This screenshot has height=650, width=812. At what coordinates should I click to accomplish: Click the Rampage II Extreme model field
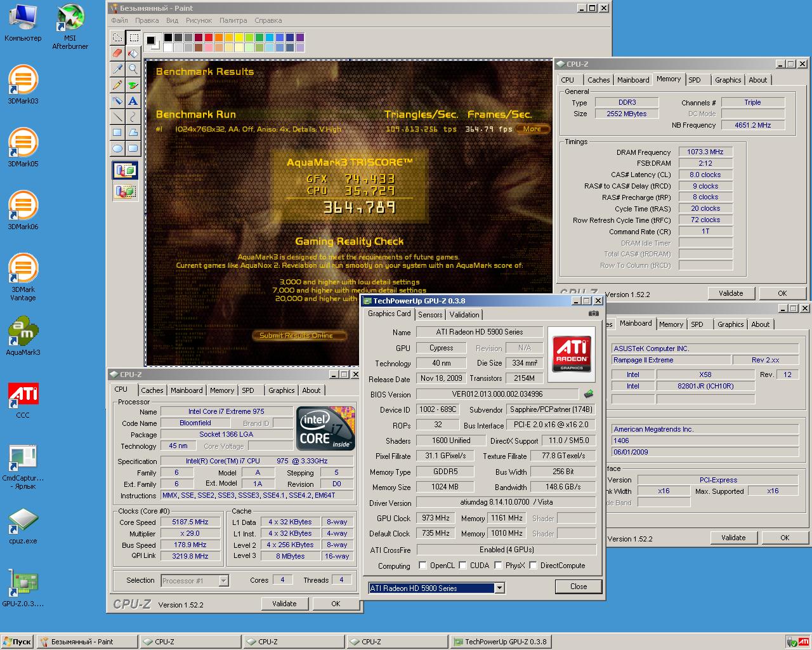(x=671, y=360)
